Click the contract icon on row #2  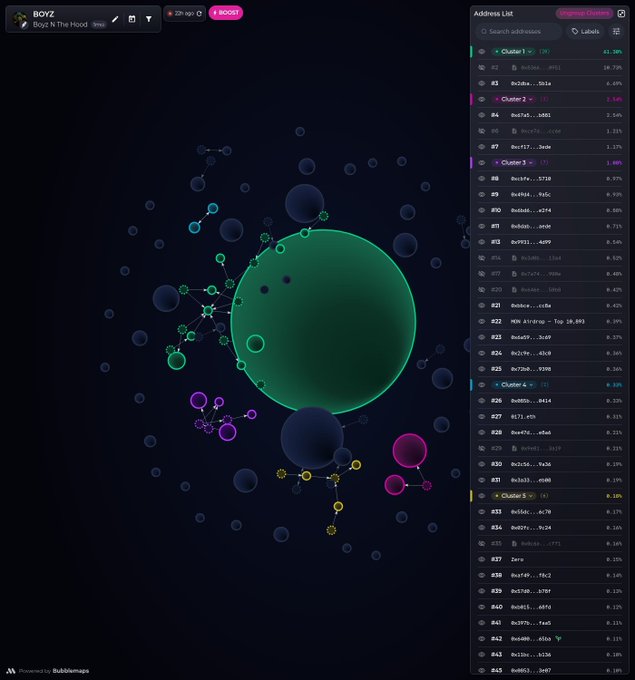pyautogui.click(x=514, y=68)
